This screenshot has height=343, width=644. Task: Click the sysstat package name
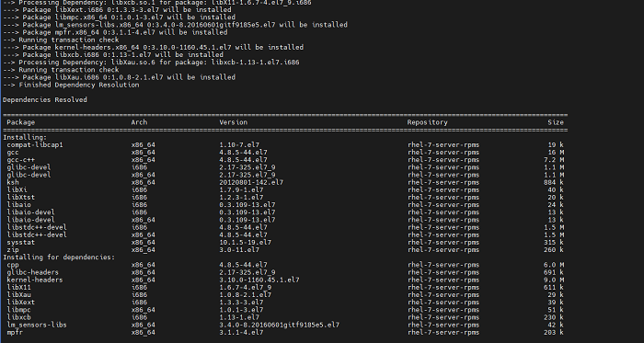(x=21, y=242)
